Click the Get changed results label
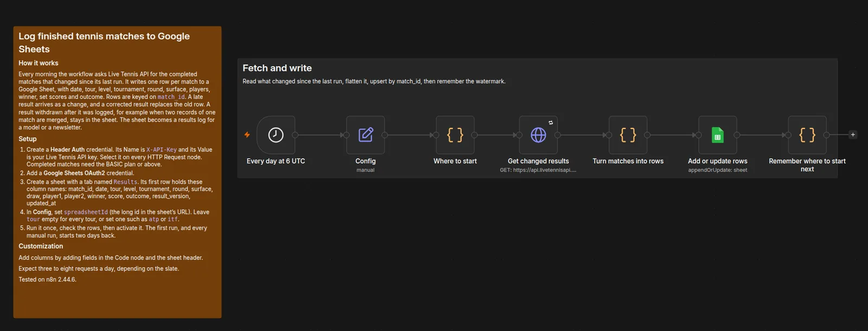The width and height of the screenshot is (868, 331). [x=538, y=161]
